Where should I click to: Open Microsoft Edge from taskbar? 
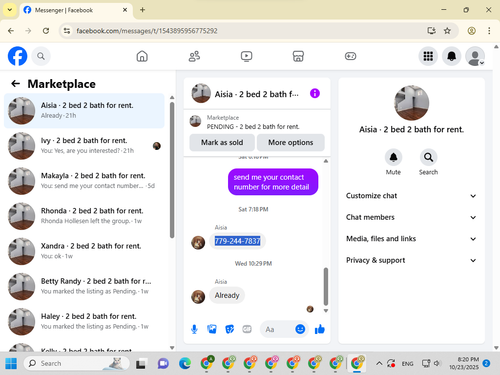pyautogui.click(x=185, y=363)
